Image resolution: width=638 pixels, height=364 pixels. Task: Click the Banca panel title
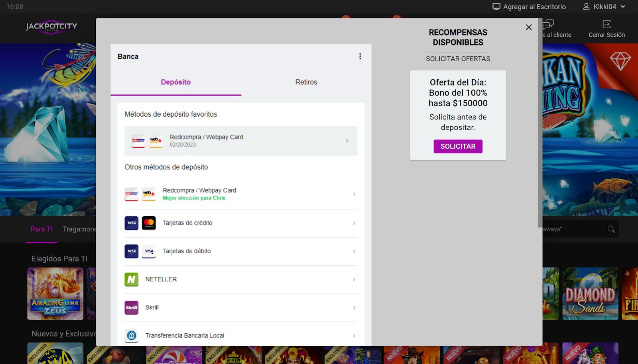click(128, 57)
